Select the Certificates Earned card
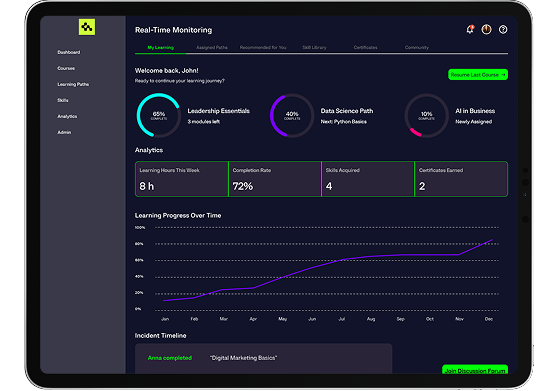This screenshot has height=391, width=560. [x=461, y=179]
